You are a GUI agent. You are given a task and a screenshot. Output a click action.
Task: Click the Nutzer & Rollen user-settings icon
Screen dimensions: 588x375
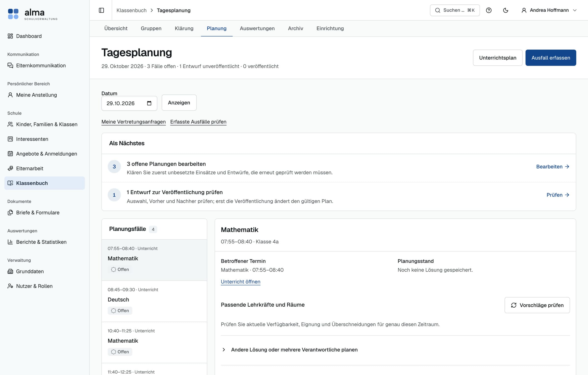pos(10,286)
